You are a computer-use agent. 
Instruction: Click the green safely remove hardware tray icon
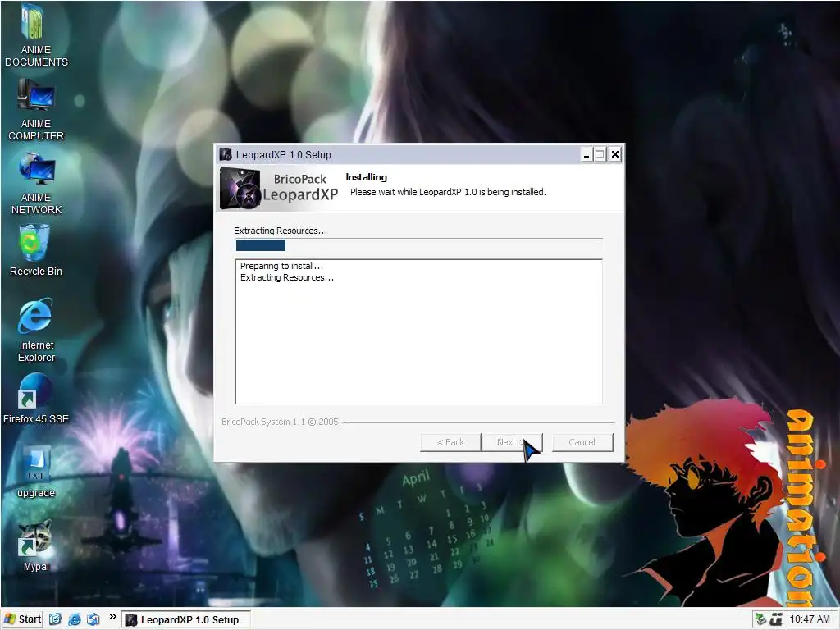(x=760, y=620)
